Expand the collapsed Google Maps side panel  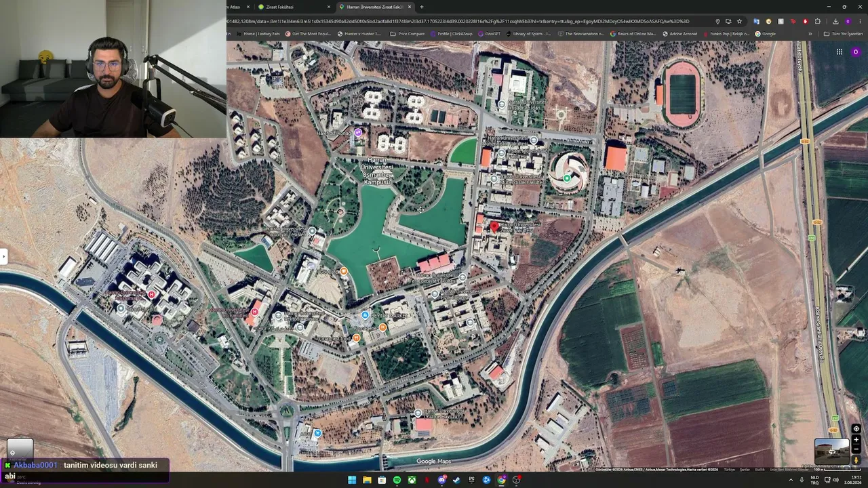click(3, 256)
